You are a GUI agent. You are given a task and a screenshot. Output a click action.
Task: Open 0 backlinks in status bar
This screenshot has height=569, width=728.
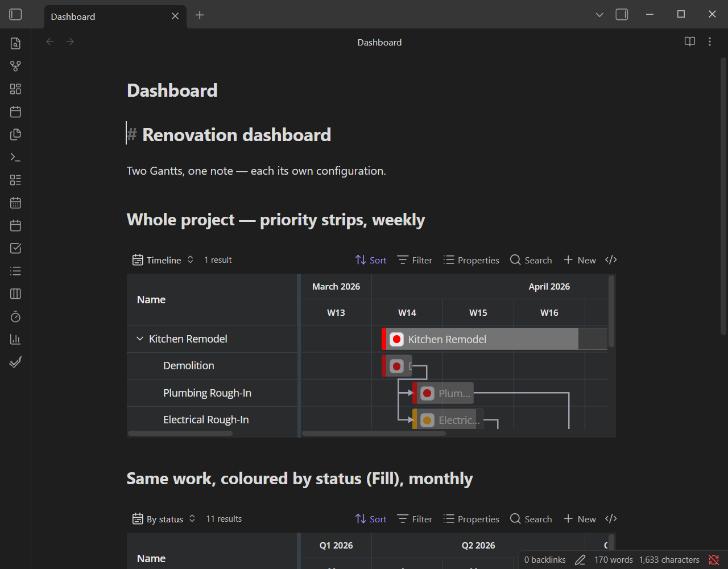point(545,560)
